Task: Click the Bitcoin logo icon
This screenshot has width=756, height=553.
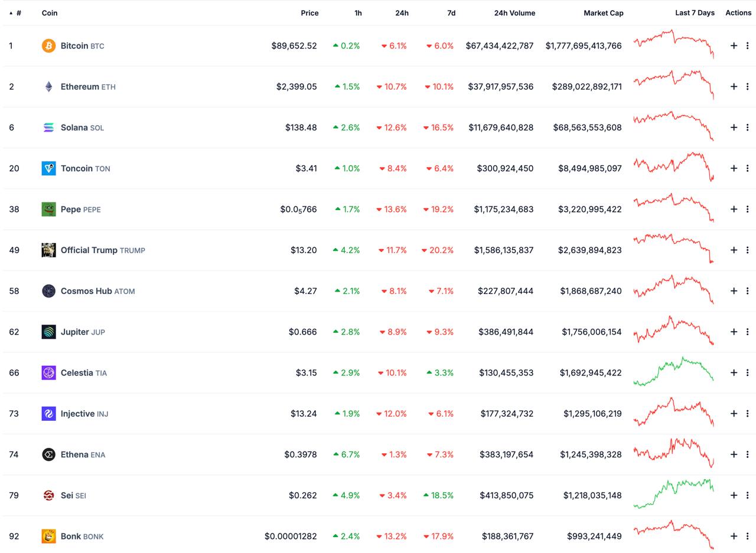Action: (x=48, y=45)
